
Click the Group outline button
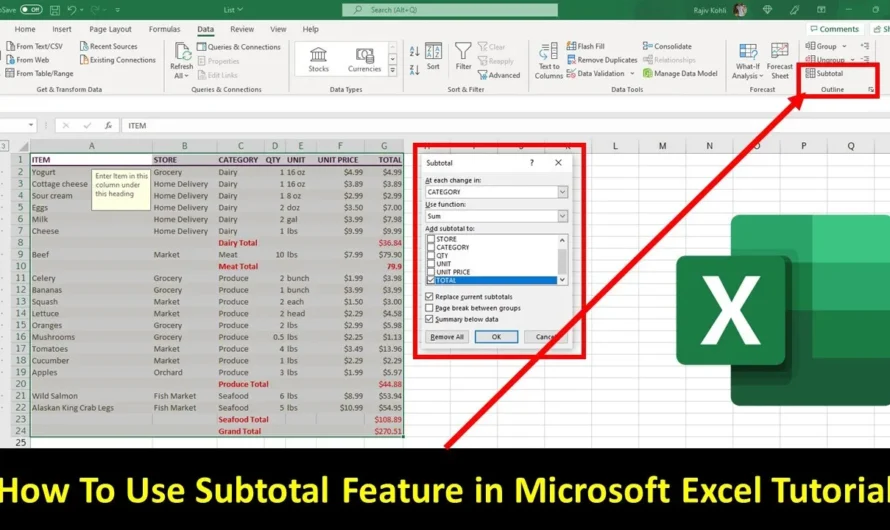[x=821, y=46]
